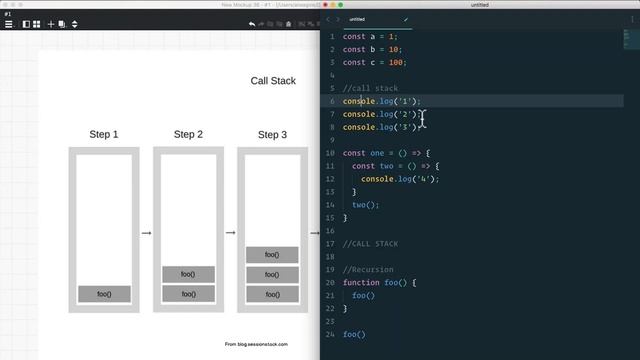Click the 'two();' call on line 14

366,205
